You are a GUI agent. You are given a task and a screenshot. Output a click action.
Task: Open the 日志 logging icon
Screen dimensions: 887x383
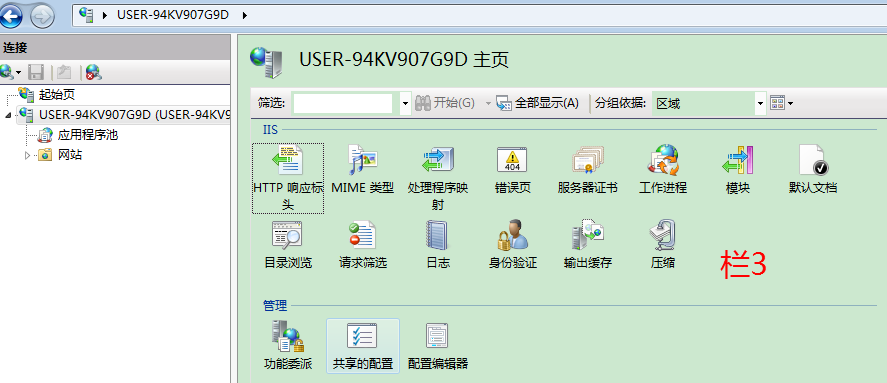click(437, 235)
